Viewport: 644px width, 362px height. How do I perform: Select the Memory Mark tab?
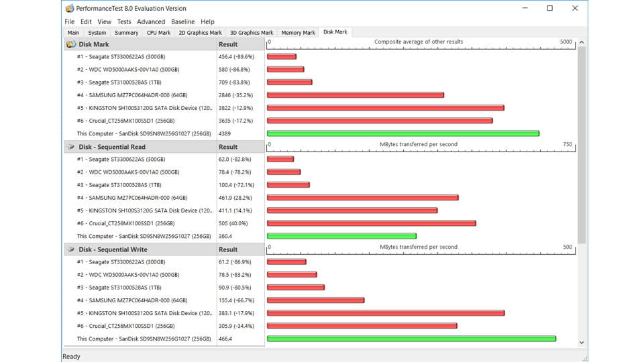click(x=298, y=32)
